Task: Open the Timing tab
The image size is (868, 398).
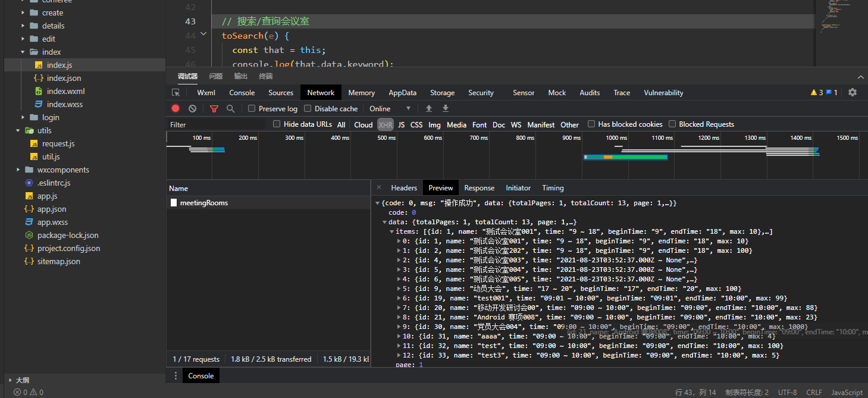Action: click(553, 187)
